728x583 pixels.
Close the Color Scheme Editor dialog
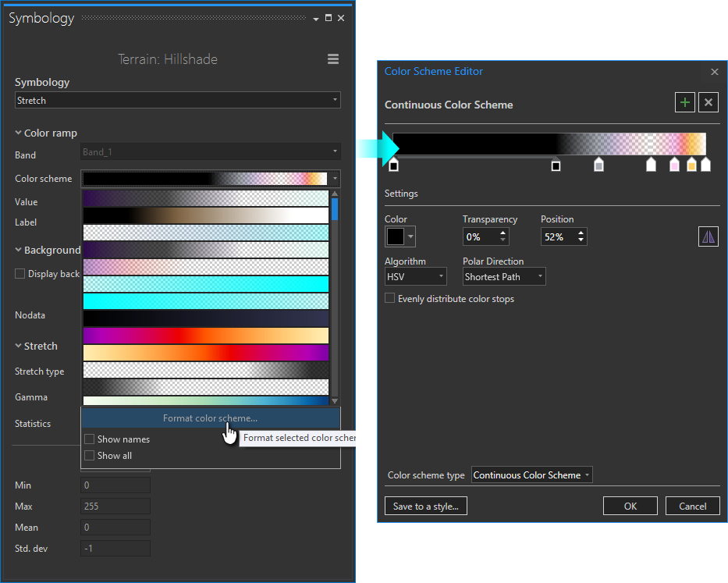[715, 72]
